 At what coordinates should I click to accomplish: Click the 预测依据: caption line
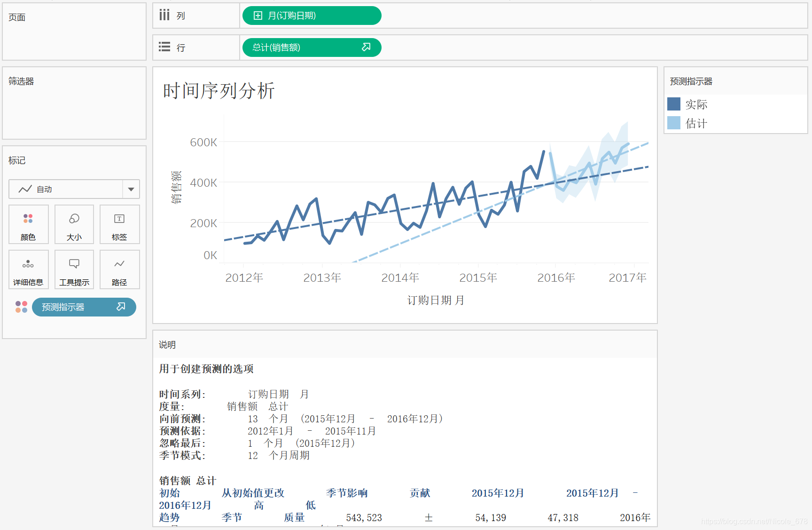(267, 431)
